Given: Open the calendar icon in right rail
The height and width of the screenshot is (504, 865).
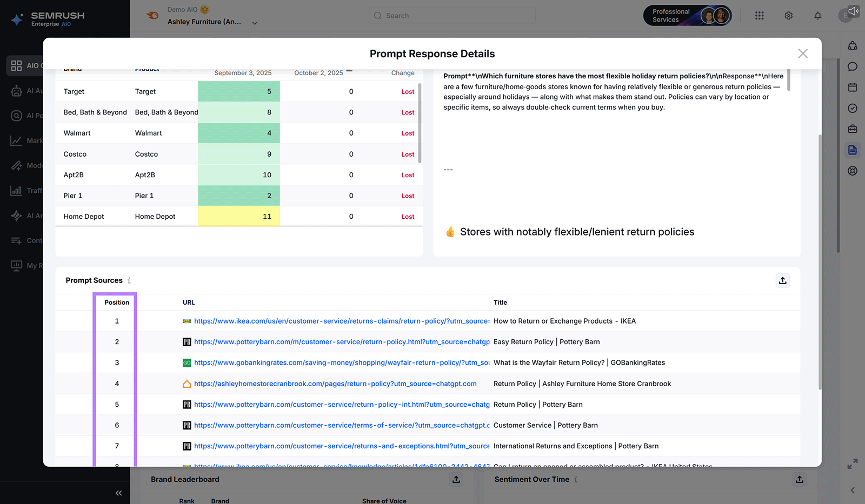Looking at the screenshot, I should [x=853, y=87].
